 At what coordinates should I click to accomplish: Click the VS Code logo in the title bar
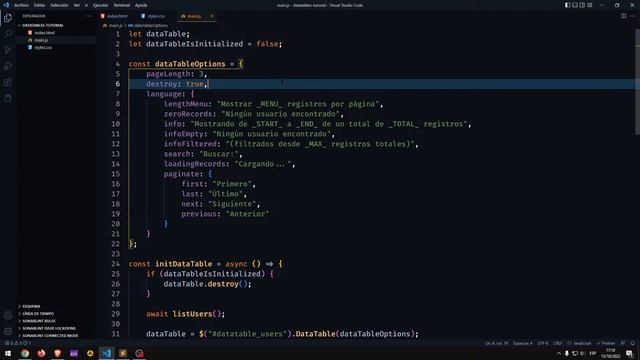(6, 5)
